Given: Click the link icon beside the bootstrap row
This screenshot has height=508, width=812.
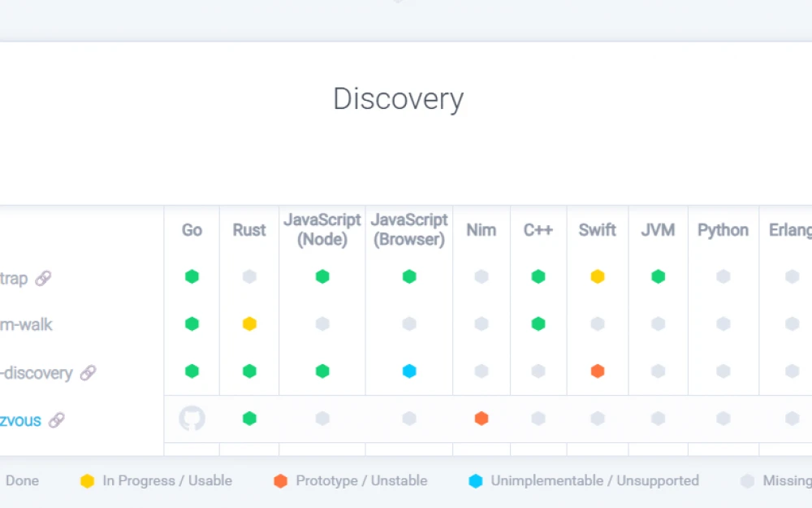Looking at the screenshot, I should [x=43, y=279].
